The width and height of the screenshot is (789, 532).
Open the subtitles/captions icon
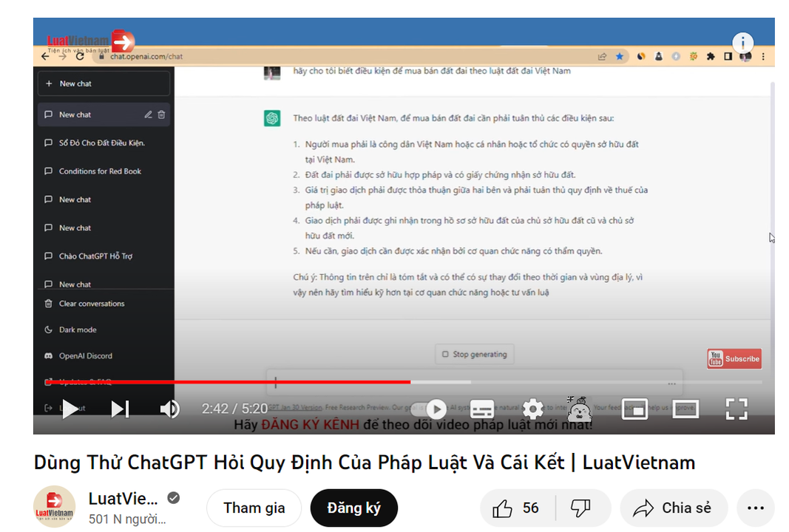(482, 409)
